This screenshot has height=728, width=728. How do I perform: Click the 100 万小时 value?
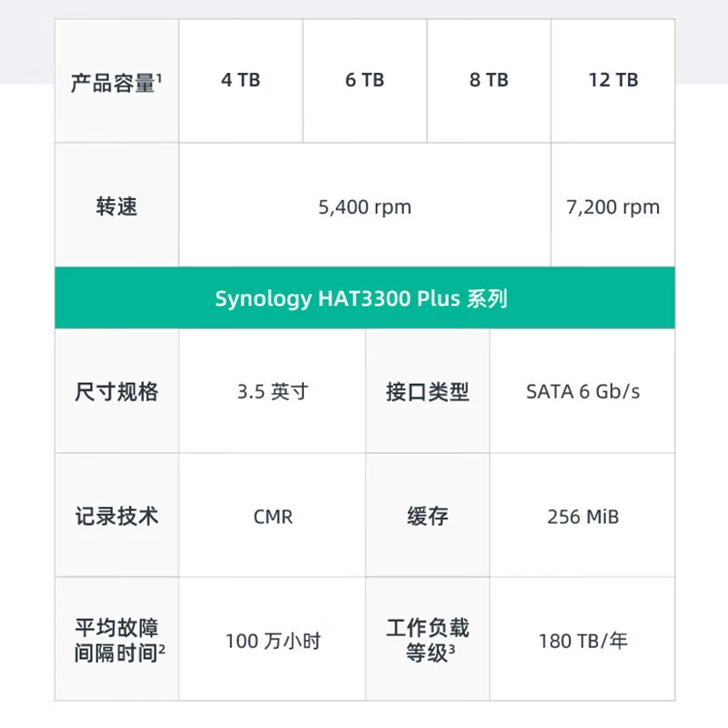point(272,640)
